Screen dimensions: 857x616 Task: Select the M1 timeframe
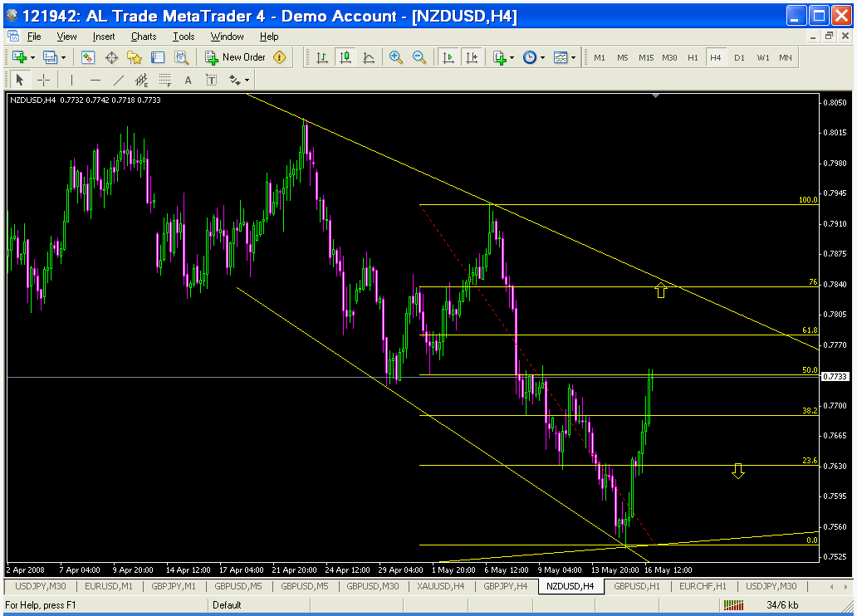click(600, 57)
